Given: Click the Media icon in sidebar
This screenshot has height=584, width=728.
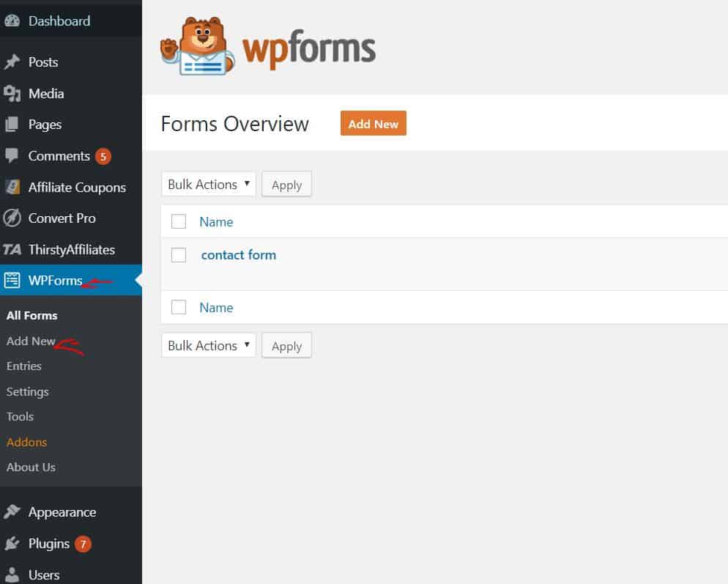Looking at the screenshot, I should point(12,93).
